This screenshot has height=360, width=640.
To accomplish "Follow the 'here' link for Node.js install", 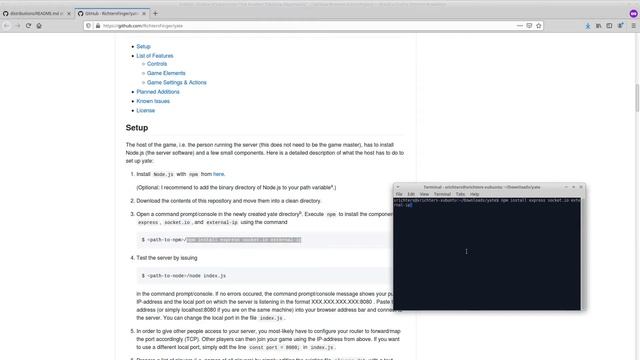I will point(218,174).
